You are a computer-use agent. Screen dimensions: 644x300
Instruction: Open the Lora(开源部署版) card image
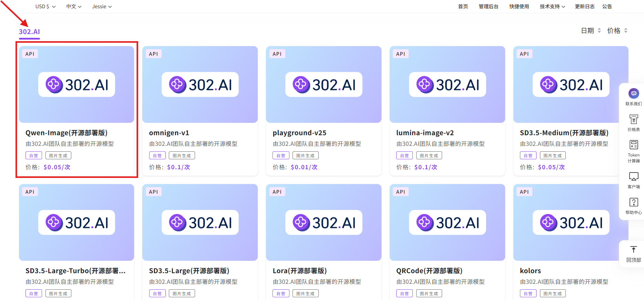pyautogui.click(x=324, y=222)
